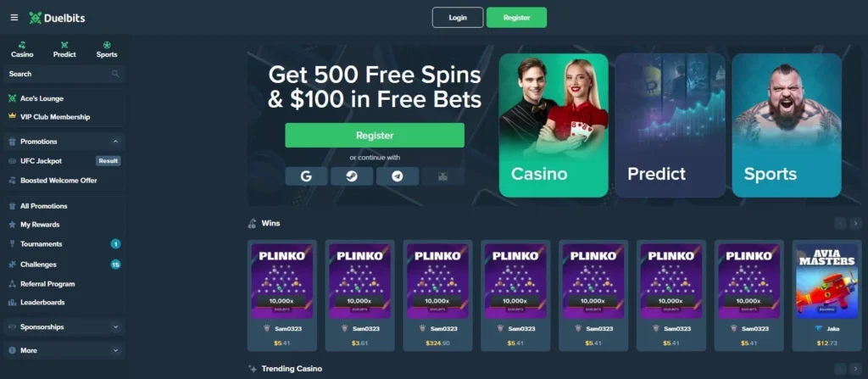Open the Avia Masters game thumbnail
Image resolution: width=868 pixels, height=379 pixels.
(826, 281)
